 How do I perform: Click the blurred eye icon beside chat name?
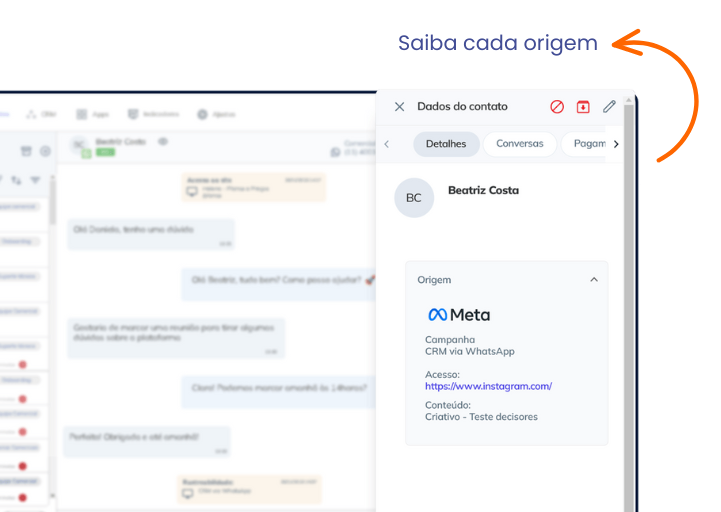pyautogui.click(x=163, y=142)
